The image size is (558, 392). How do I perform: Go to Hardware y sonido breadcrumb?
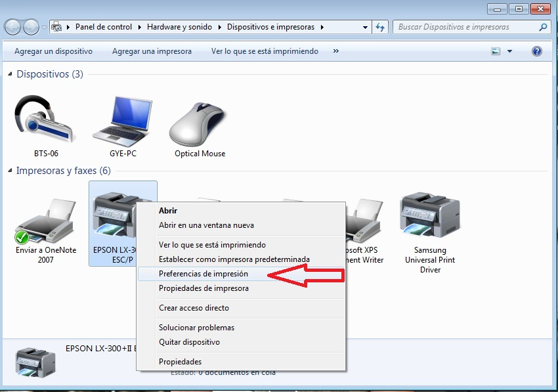[x=179, y=27]
